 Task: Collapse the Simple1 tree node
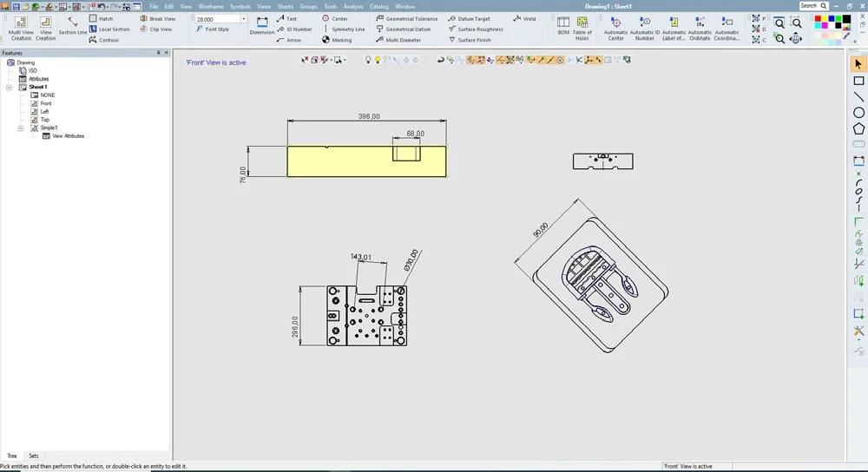pyautogui.click(x=21, y=128)
